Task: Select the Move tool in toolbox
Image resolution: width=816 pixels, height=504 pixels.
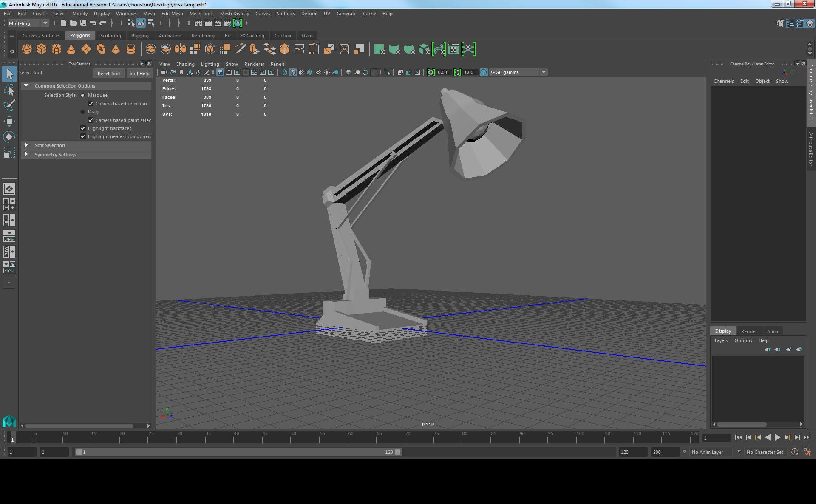Action: tap(9, 121)
